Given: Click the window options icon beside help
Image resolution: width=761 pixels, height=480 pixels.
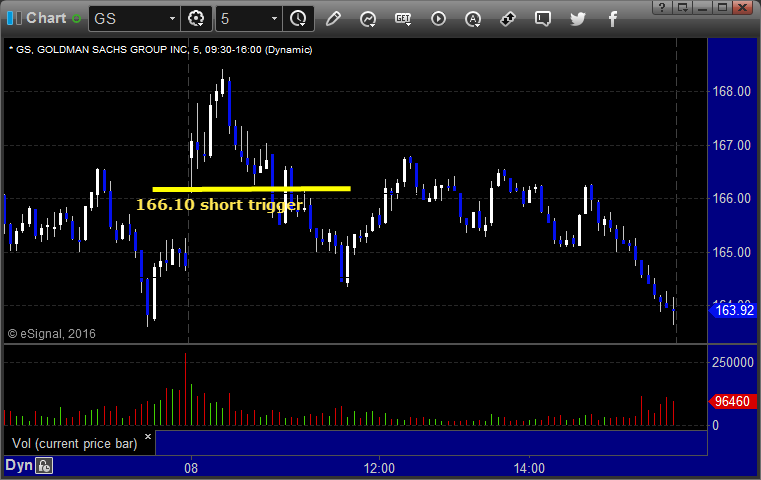Looking at the screenshot, I should [x=682, y=7].
